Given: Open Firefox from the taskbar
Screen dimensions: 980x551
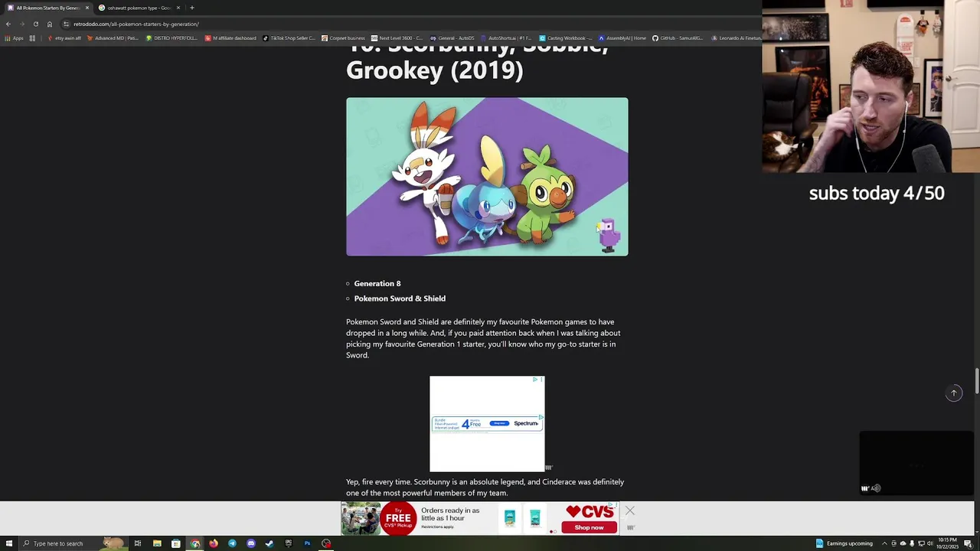Looking at the screenshot, I should [213, 543].
